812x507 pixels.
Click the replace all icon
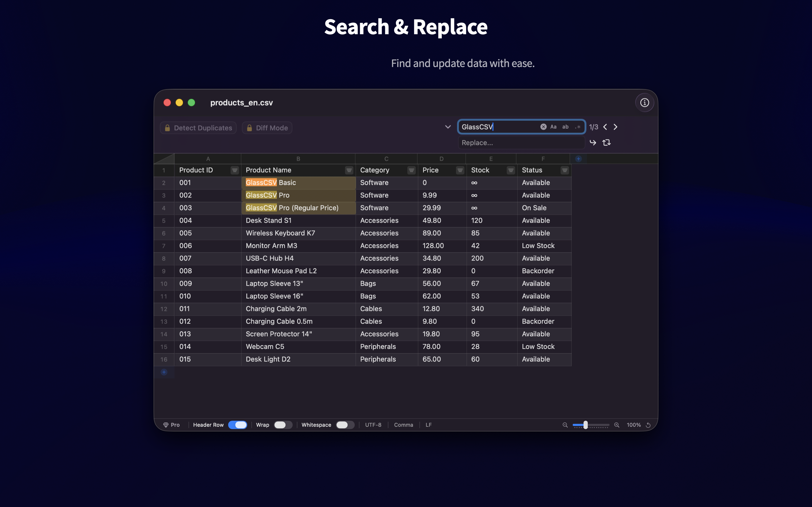(606, 143)
